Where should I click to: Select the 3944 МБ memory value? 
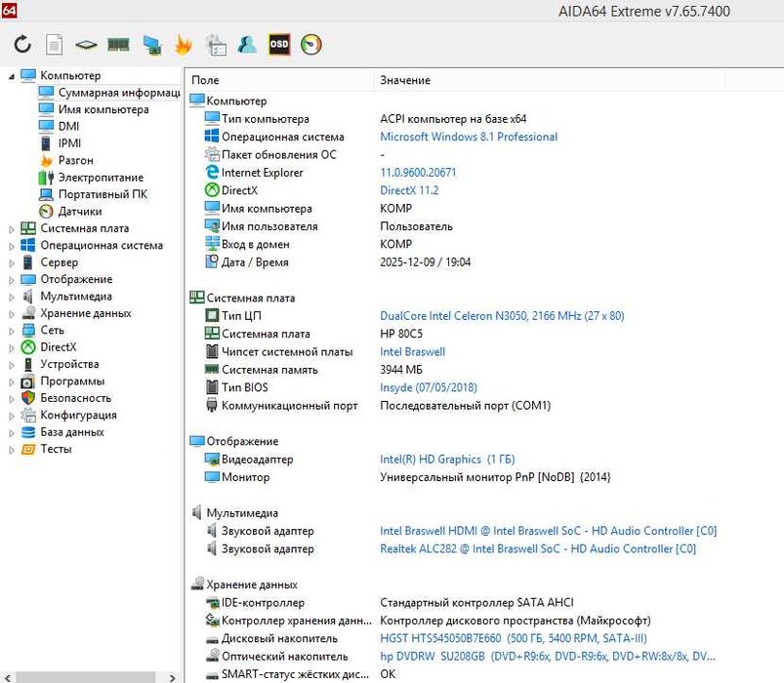click(x=401, y=370)
